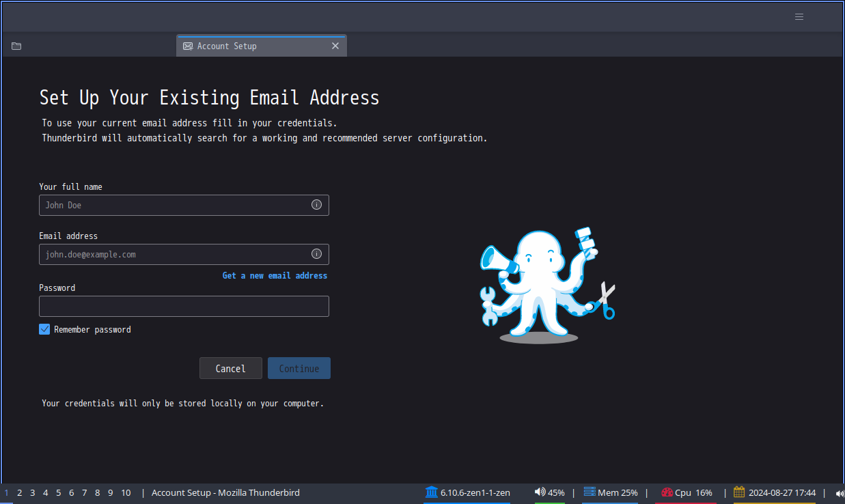Click the kernel version building icon
This screenshot has width=845, height=504.
coord(432,492)
